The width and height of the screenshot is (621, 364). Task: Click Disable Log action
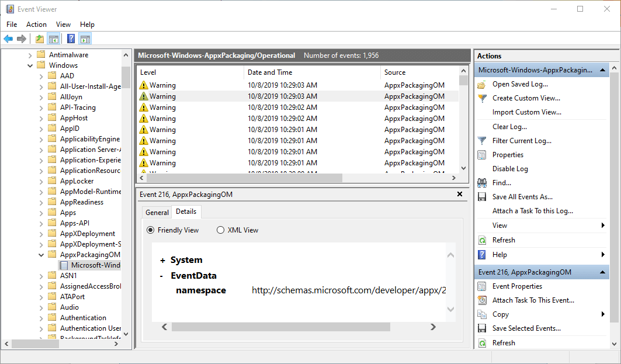tap(510, 169)
